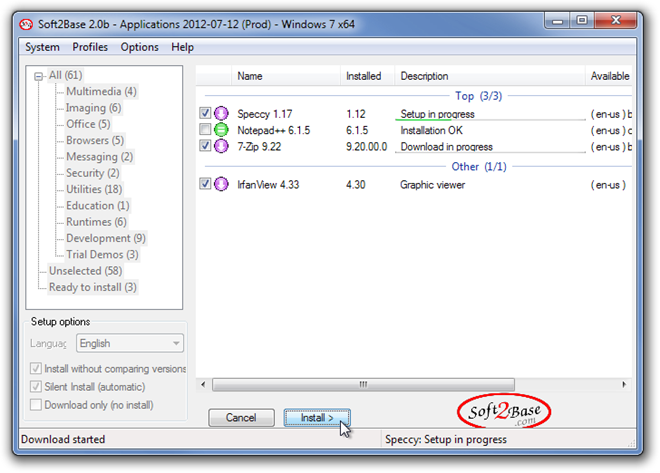Select All (61) tree item

65,75
